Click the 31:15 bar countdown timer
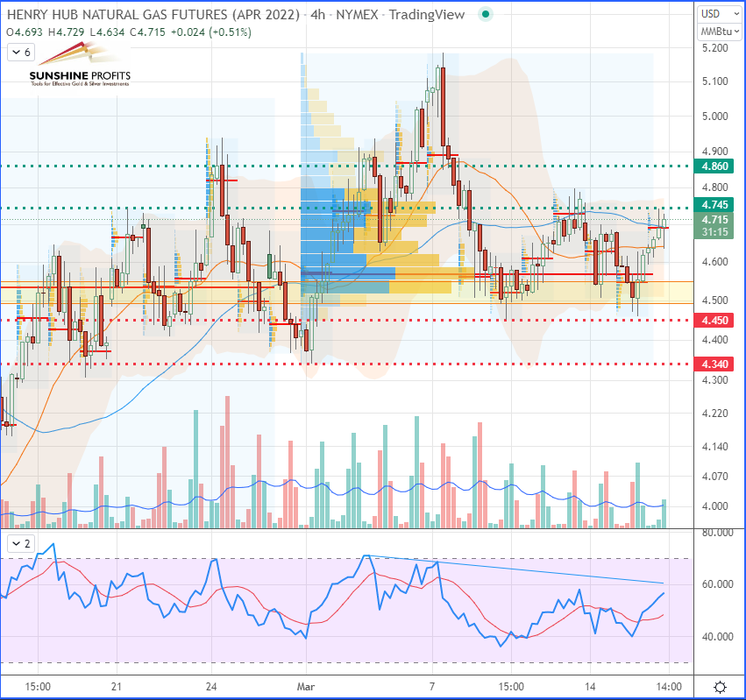The image size is (746, 700). 714,232
